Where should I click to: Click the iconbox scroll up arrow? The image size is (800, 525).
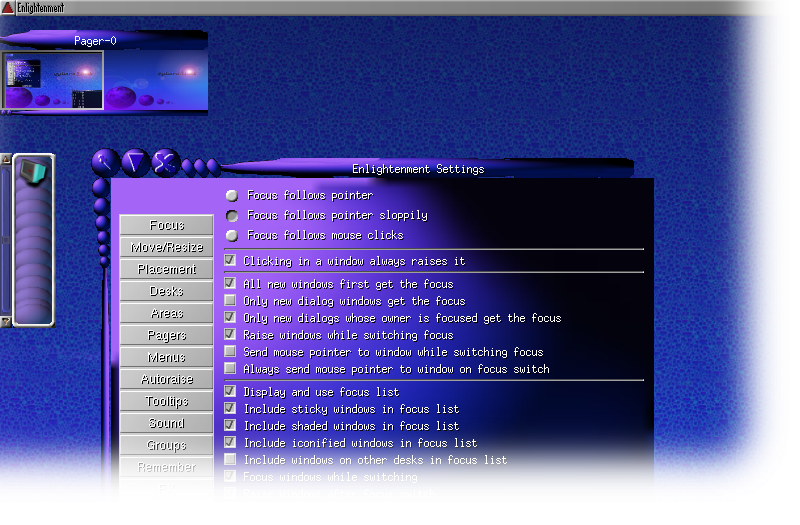pyautogui.click(x=6, y=159)
